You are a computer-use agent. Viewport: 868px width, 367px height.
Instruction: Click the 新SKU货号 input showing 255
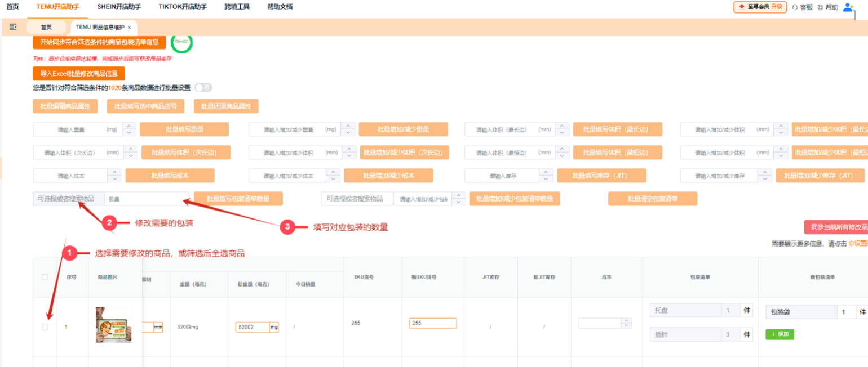(433, 323)
